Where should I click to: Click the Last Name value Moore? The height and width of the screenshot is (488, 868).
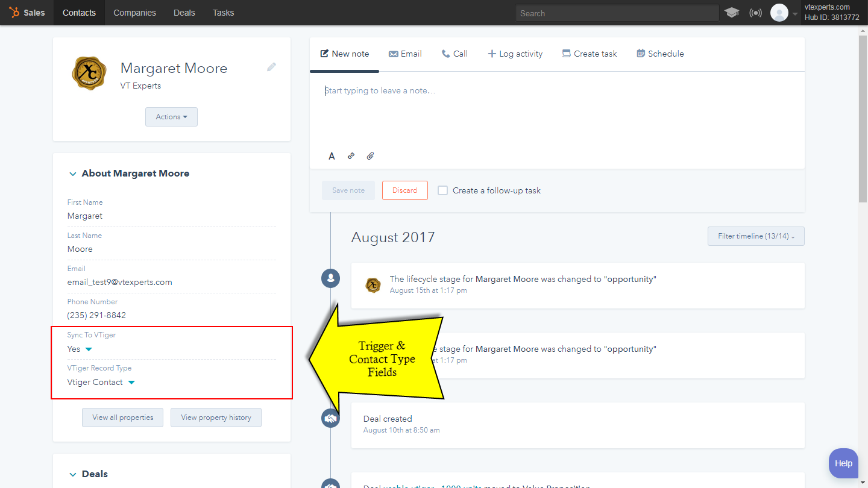pyautogui.click(x=80, y=249)
